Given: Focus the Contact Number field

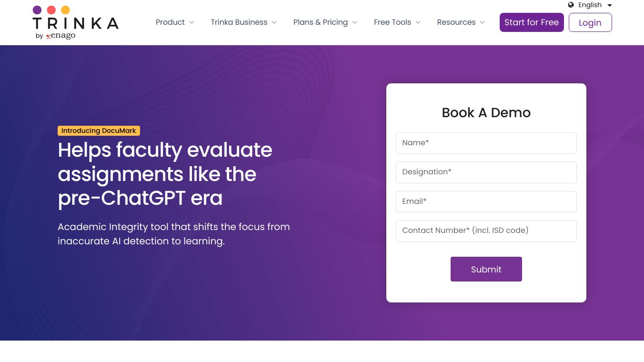Looking at the screenshot, I should (x=486, y=231).
